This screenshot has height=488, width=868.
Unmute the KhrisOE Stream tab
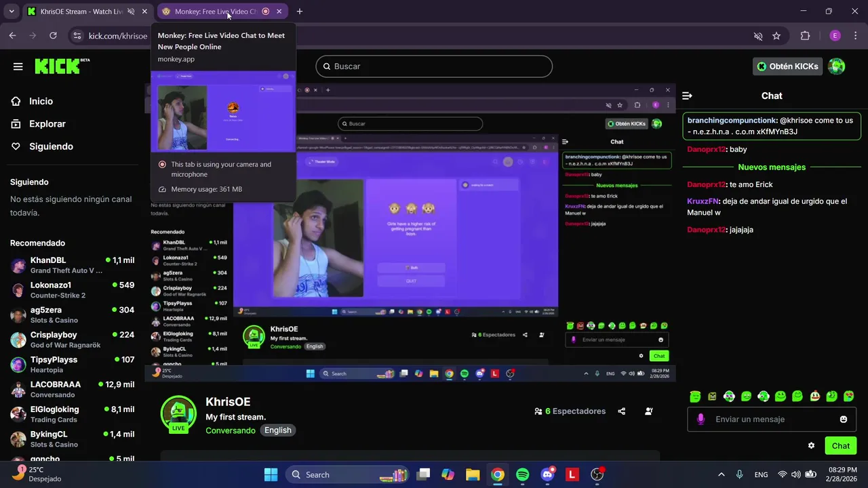[x=131, y=12]
